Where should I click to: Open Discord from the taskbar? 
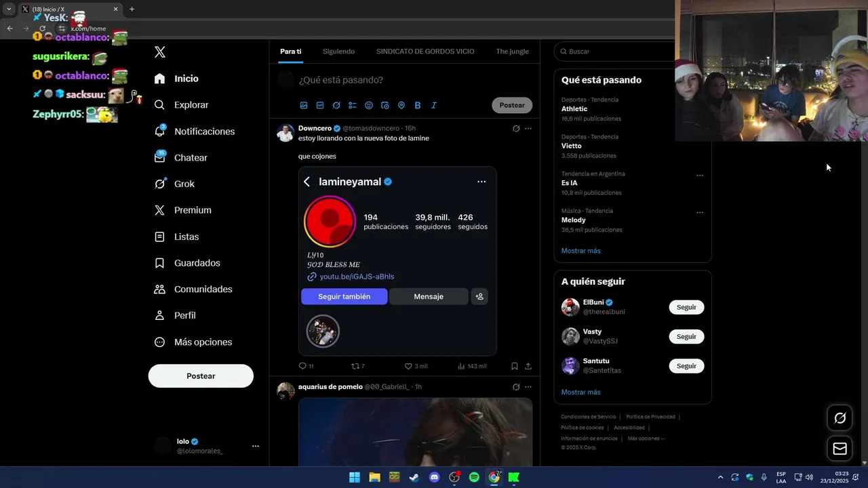pos(434,477)
